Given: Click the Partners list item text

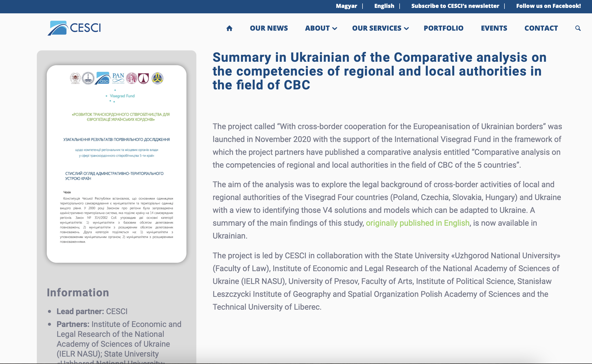Looking at the screenshot, I should pyautogui.click(x=119, y=342).
